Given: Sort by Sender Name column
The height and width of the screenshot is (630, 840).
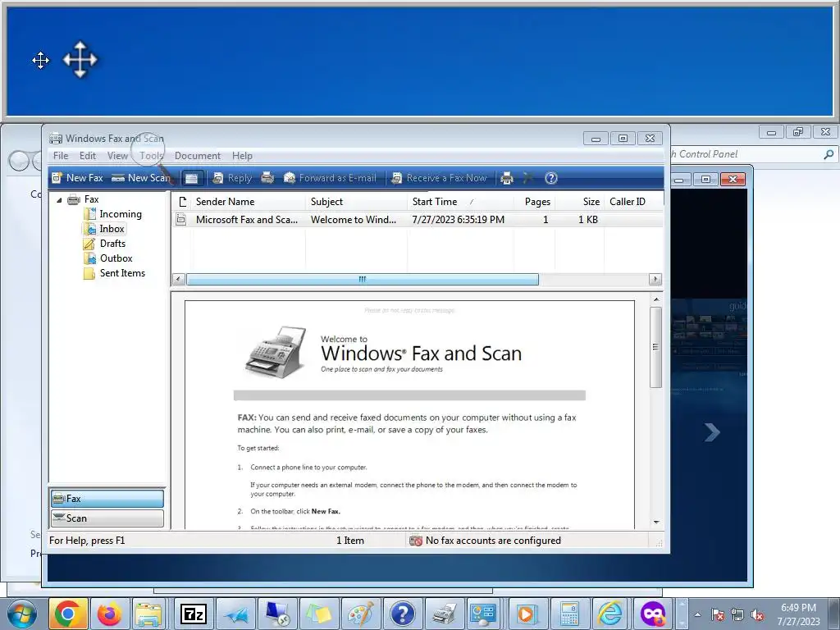Looking at the screenshot, I should 249,202.
